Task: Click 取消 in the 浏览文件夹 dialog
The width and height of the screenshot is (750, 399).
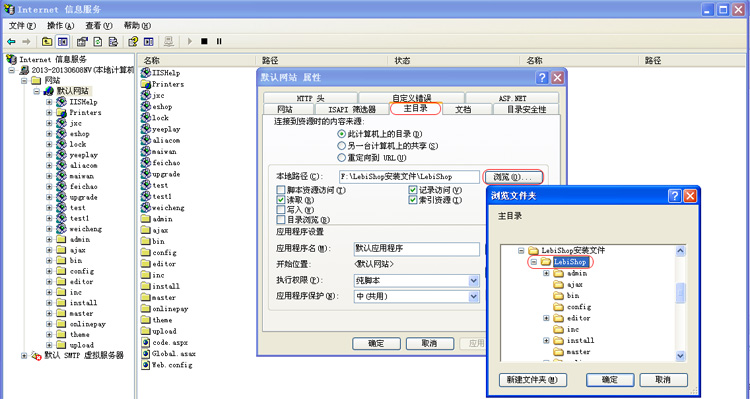Action: point(663,380)
